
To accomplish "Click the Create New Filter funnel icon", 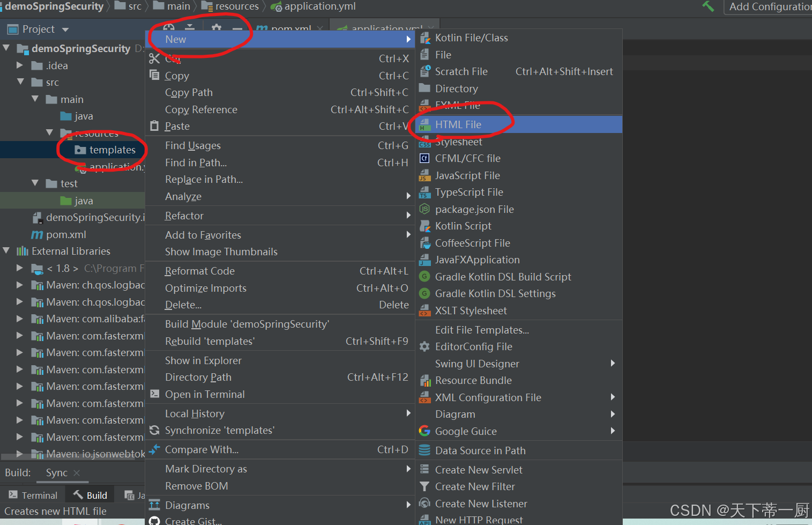I will coord(425,486).
